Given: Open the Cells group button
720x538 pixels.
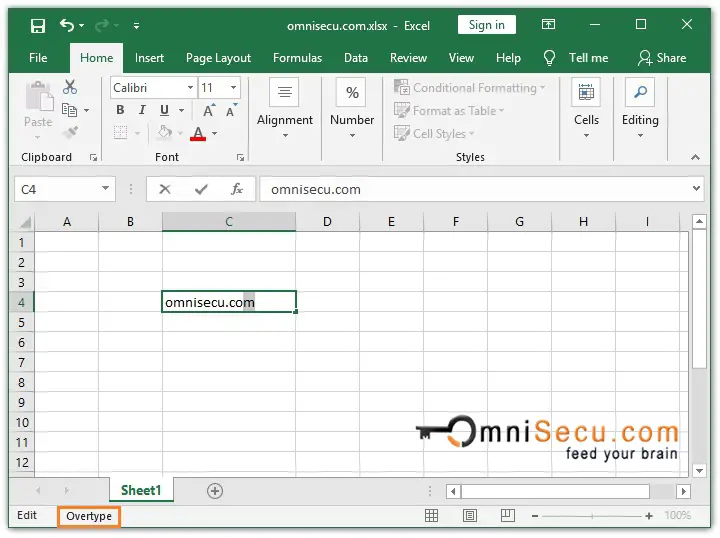Looking at the screenshot, I should tap(586, 109).
